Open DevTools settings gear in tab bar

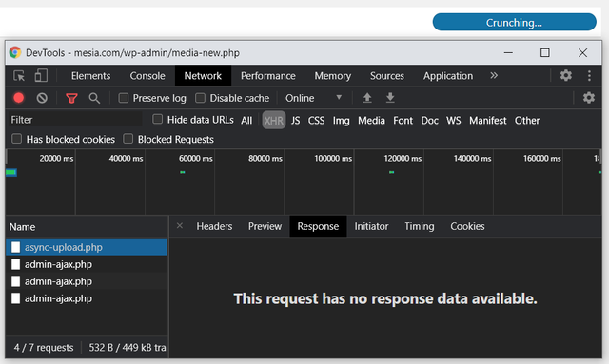(x=566, y=75)
